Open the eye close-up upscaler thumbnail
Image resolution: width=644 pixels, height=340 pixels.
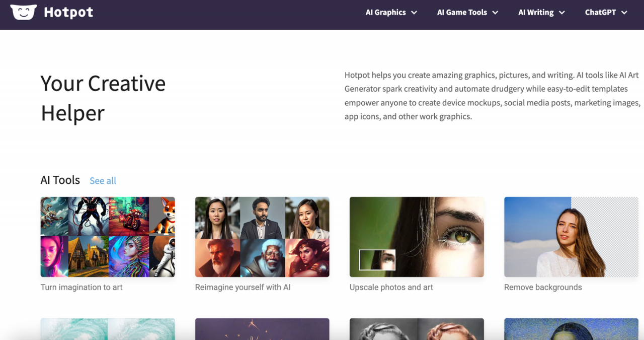tap(417, 237)
